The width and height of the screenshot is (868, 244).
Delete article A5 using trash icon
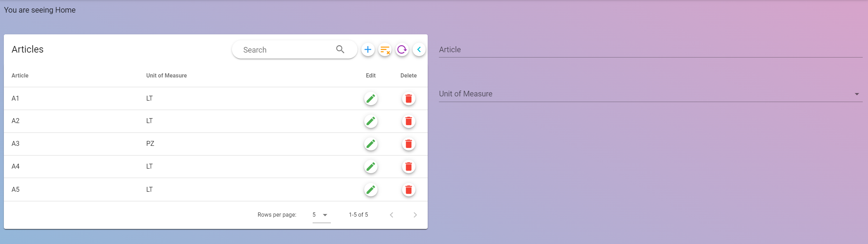408,190
